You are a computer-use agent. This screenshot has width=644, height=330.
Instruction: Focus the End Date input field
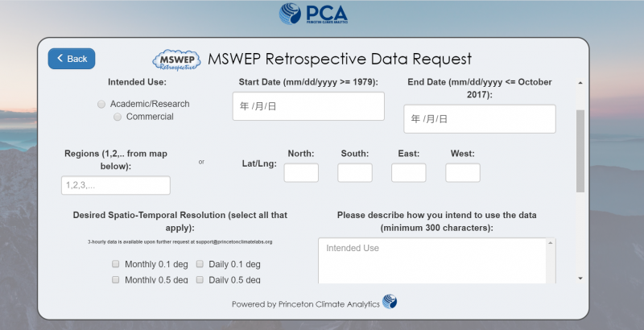(x=480, y=119)
